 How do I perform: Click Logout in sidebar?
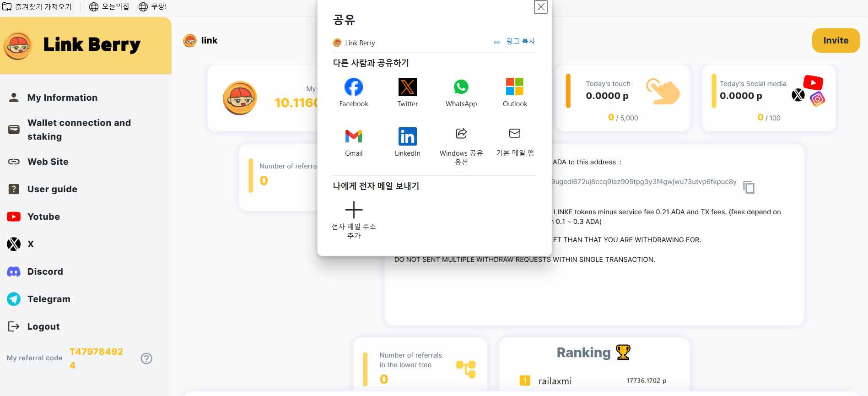point(43,326)
